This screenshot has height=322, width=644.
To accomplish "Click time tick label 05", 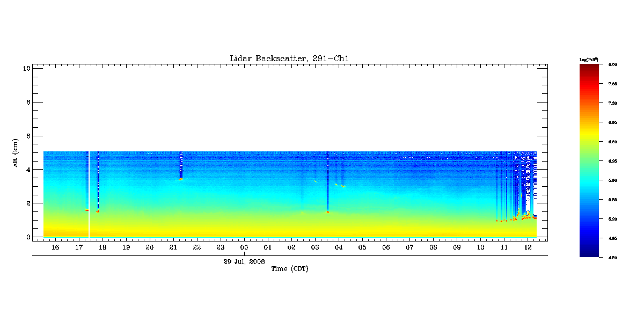I will (x=362, y=247).
